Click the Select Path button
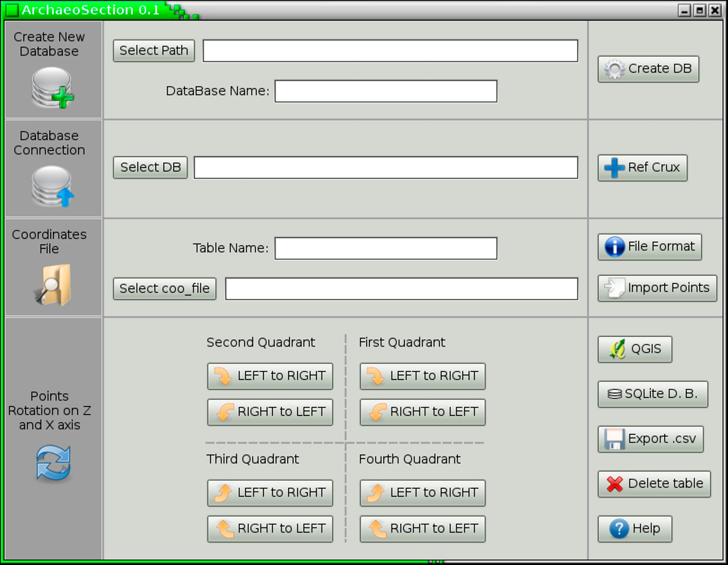 click(x=154, y=51)
